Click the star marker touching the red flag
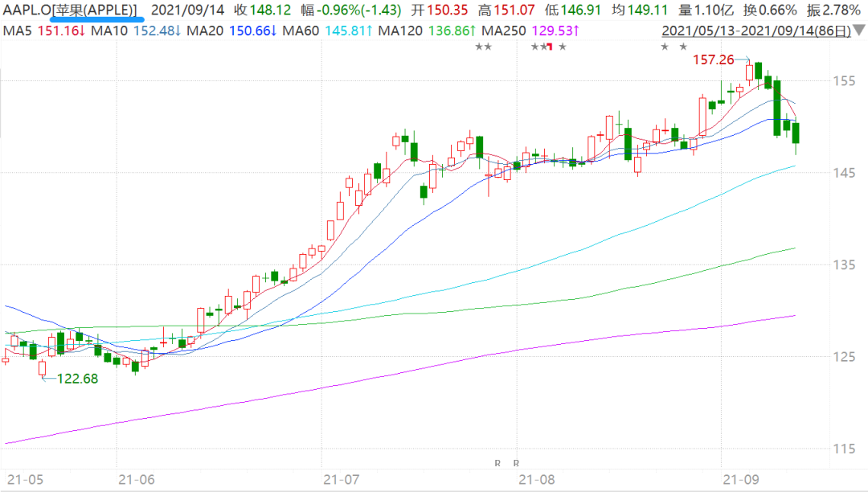Viewport: 868px width, 492px height. click(x=543, y=47)
